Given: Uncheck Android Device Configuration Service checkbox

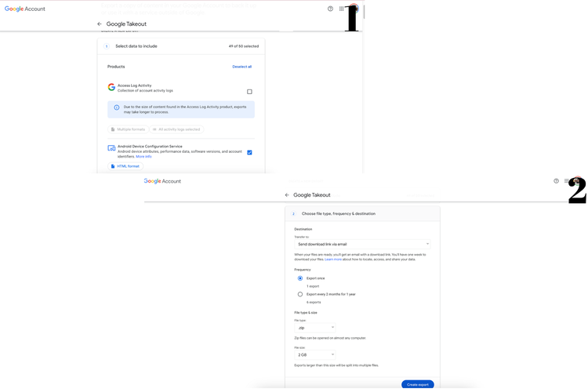Looking at the screenshot, I should tap(249, 152).
